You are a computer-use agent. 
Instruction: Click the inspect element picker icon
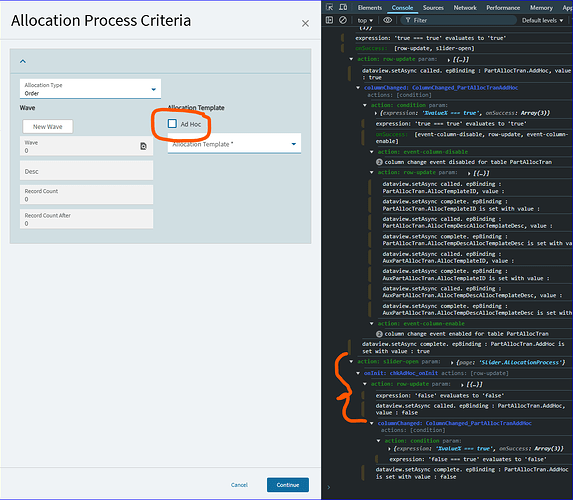pyautogui.click(x=329, y=7)
